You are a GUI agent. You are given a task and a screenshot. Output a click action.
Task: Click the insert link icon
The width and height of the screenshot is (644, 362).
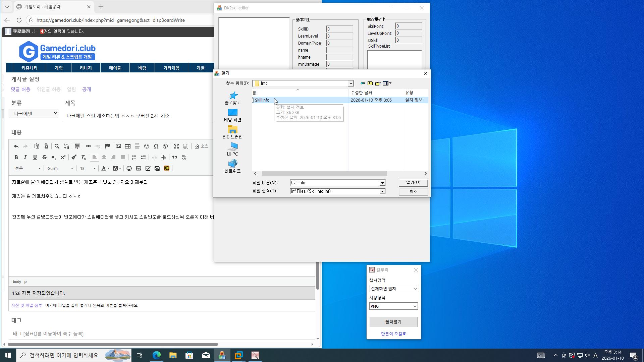pyautogui.click(x=89, y=146)
